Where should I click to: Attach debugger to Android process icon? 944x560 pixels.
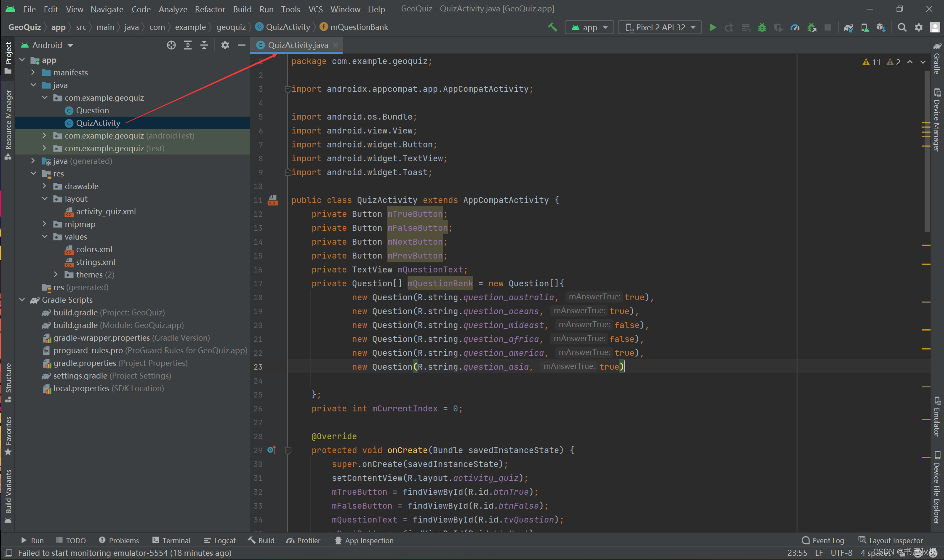(812, 27)
